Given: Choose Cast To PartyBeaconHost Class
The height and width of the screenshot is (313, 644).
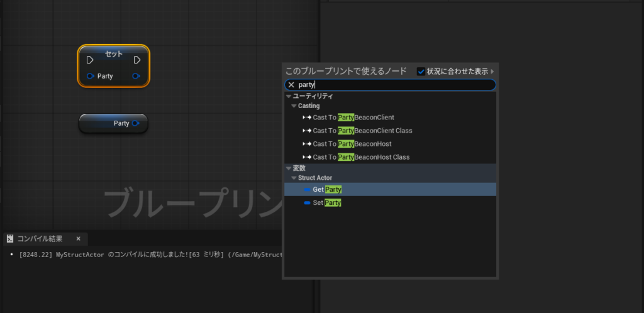Looking at the screenshot, I should coord(362,157).
